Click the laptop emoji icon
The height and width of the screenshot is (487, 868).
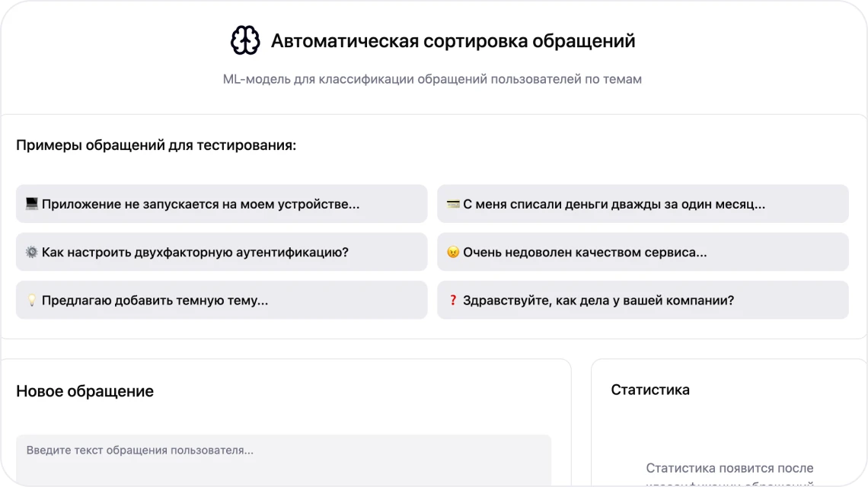click(x=31, y=204)
